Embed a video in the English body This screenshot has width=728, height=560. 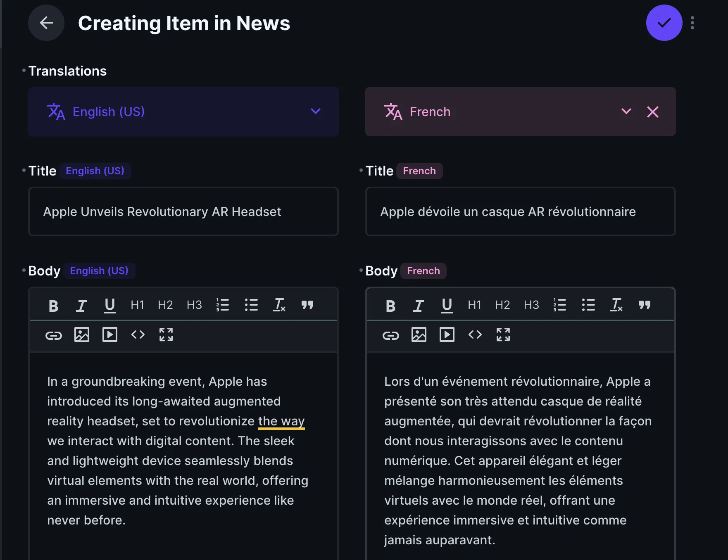[x=109, y=335]
